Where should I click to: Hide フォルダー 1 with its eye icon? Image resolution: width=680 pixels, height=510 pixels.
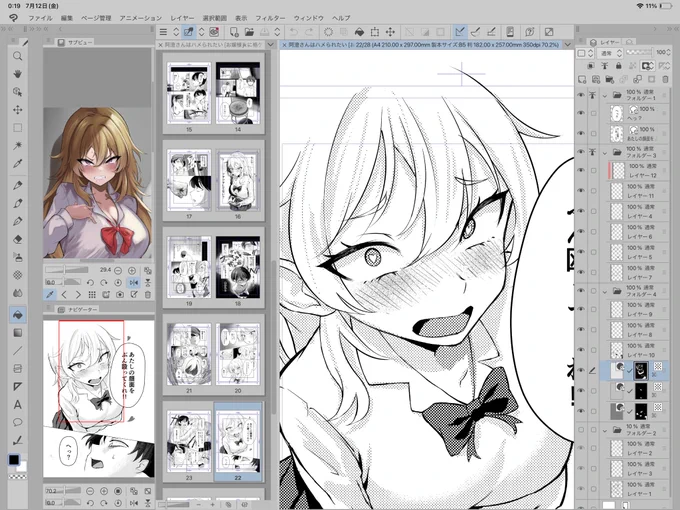coord(581,95)
